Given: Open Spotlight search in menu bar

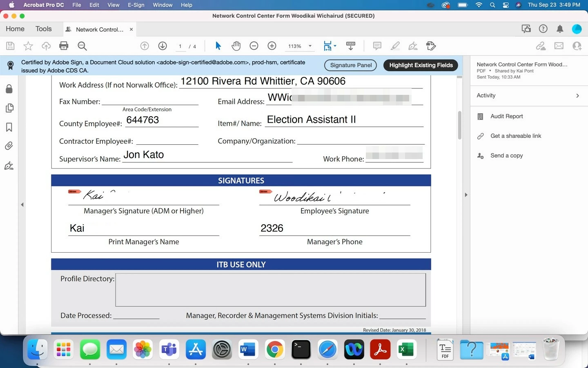Looking at the screenshot, I should point(492,5).
